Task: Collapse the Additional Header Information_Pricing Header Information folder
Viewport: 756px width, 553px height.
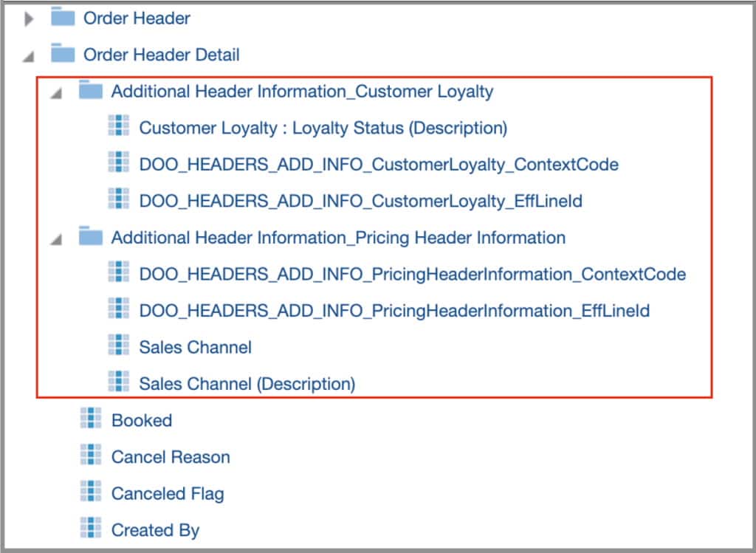Action: [x=58, y=237]
